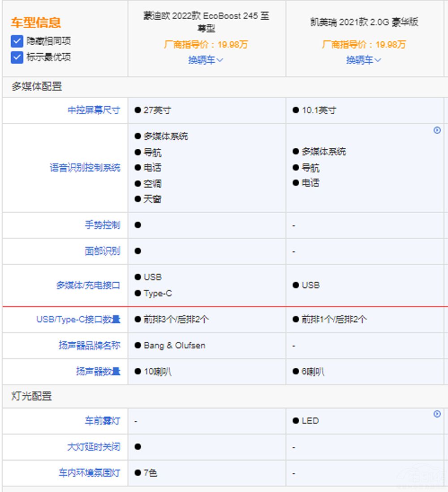The image size is (448, 492).
Task: Open the 车前雾灯 parameter link
Action: [x=103, y=421]
